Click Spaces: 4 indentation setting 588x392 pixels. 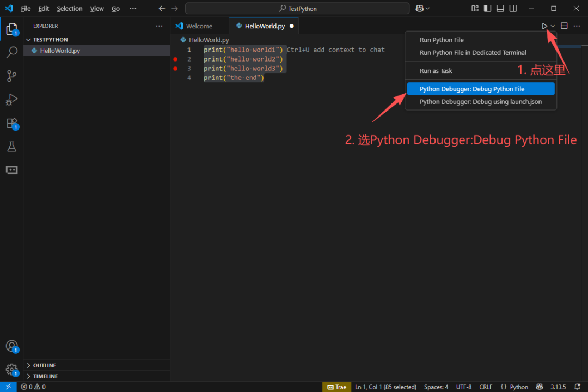click(436, 387)
